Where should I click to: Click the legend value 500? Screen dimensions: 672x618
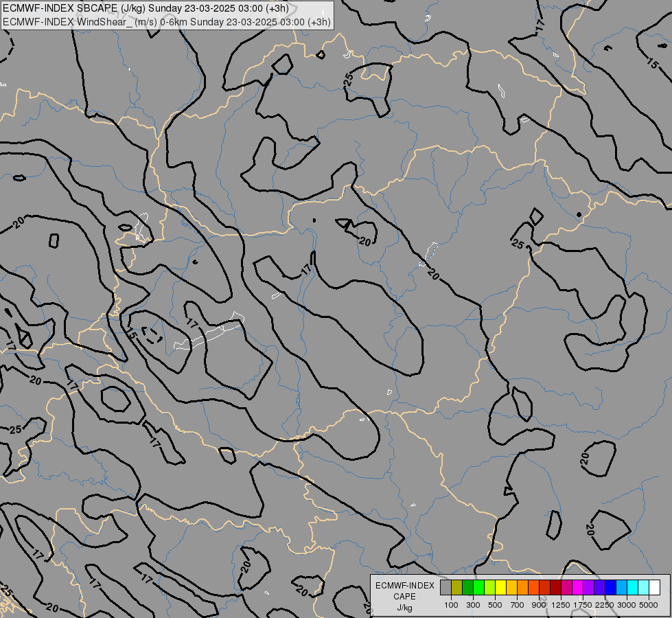coord(495,605)
